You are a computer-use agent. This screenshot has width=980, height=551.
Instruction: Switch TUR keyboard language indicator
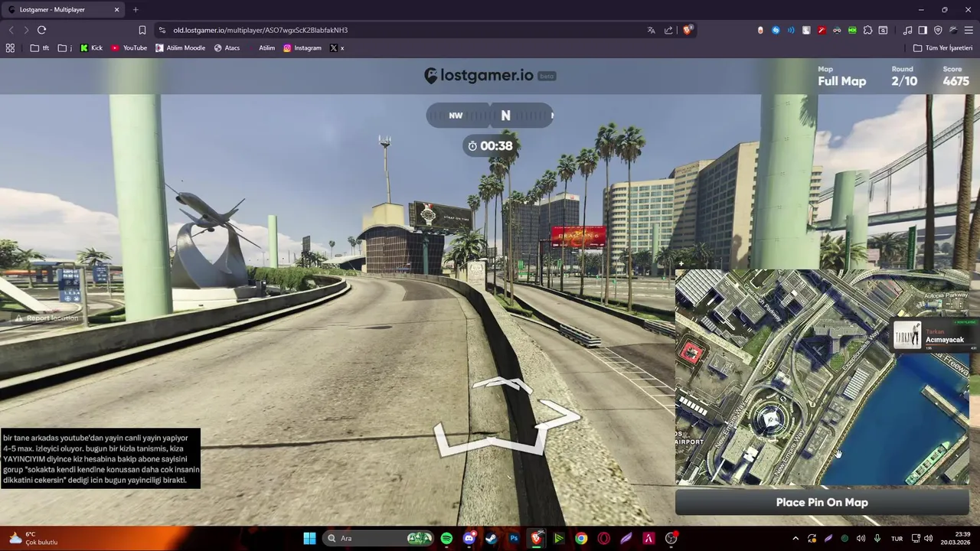tap(897, 538)
